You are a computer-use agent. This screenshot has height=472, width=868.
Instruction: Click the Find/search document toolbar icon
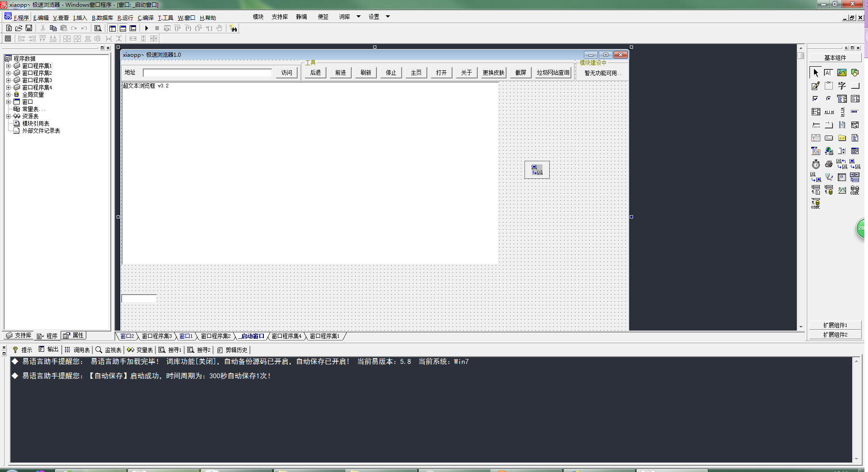pos(98,28)
